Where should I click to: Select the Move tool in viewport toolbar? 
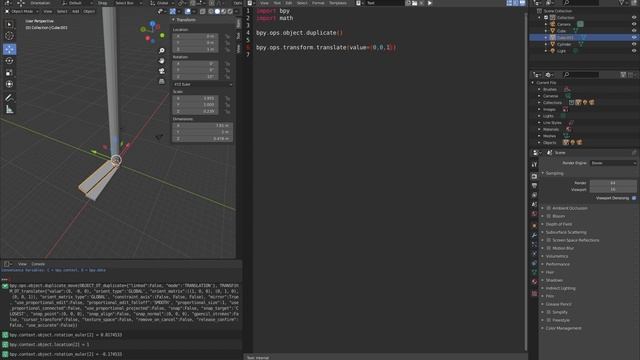click(9, 49)
